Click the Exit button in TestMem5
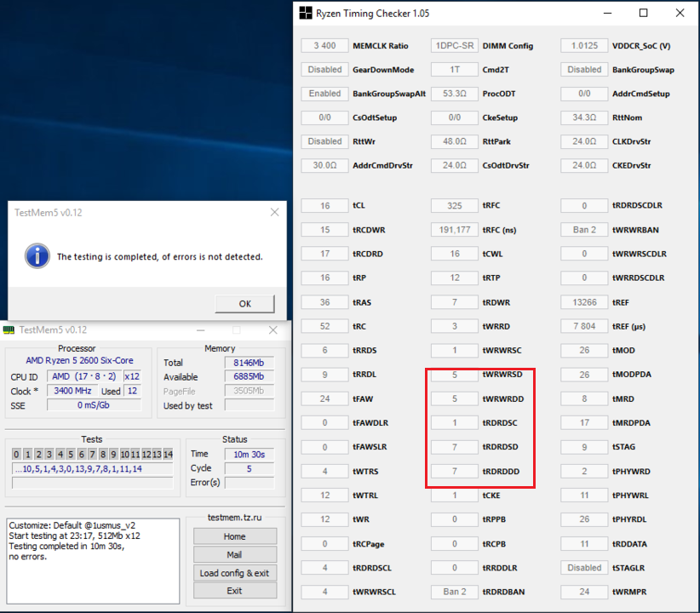700x613 pixels. pos(235,591)
